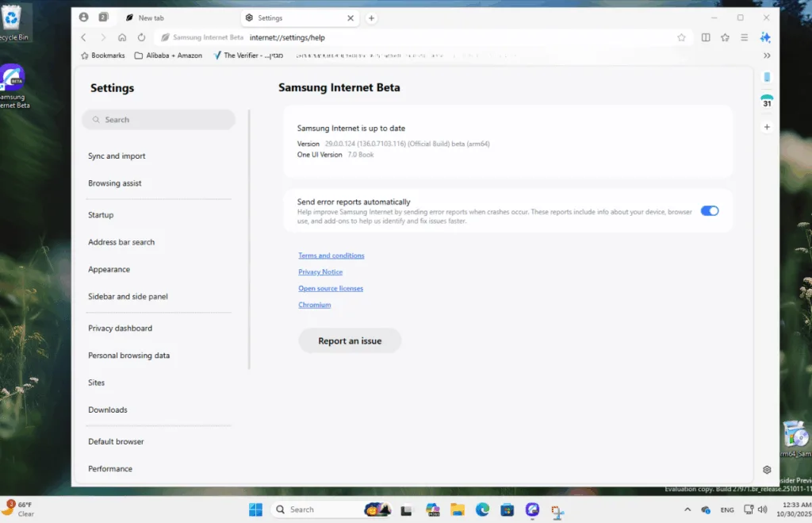The height and width of the screenshot is (523, 812).
Task: Open Browsing assist settings
Action: [114, 183]
